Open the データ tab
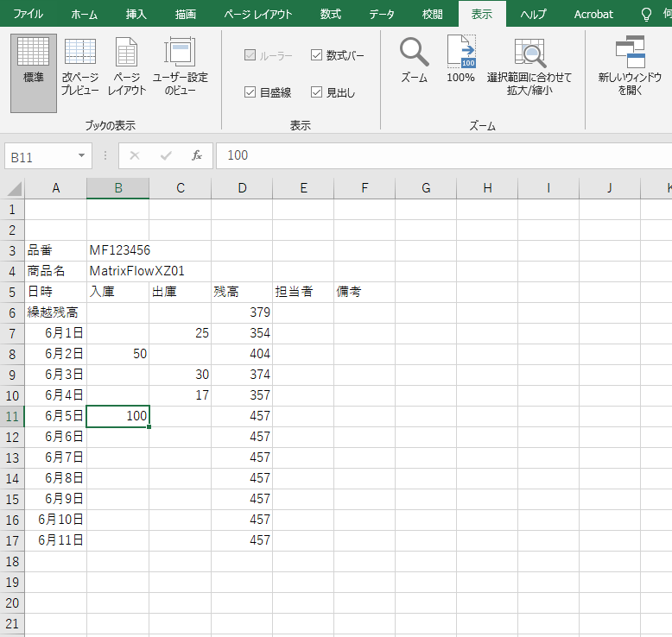 coord(382,14)
